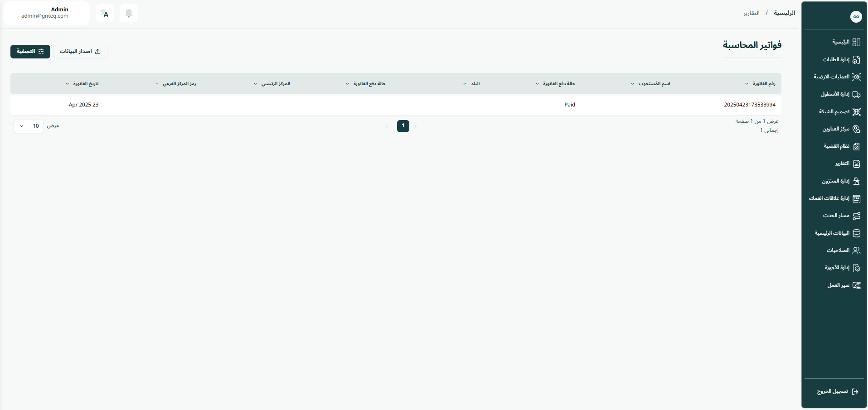The image size is (868, 410).
Task: Click the التصفية filter button
Action: [x=30, y=52]
